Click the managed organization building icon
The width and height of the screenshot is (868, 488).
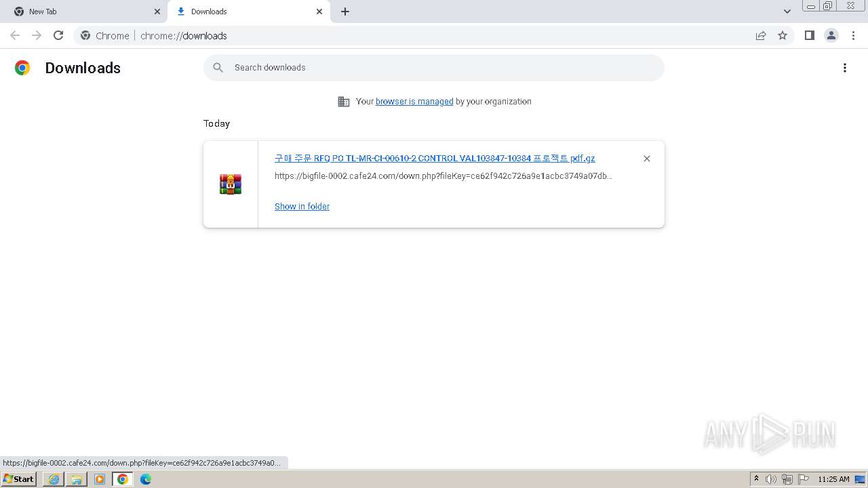coord(344,102)
